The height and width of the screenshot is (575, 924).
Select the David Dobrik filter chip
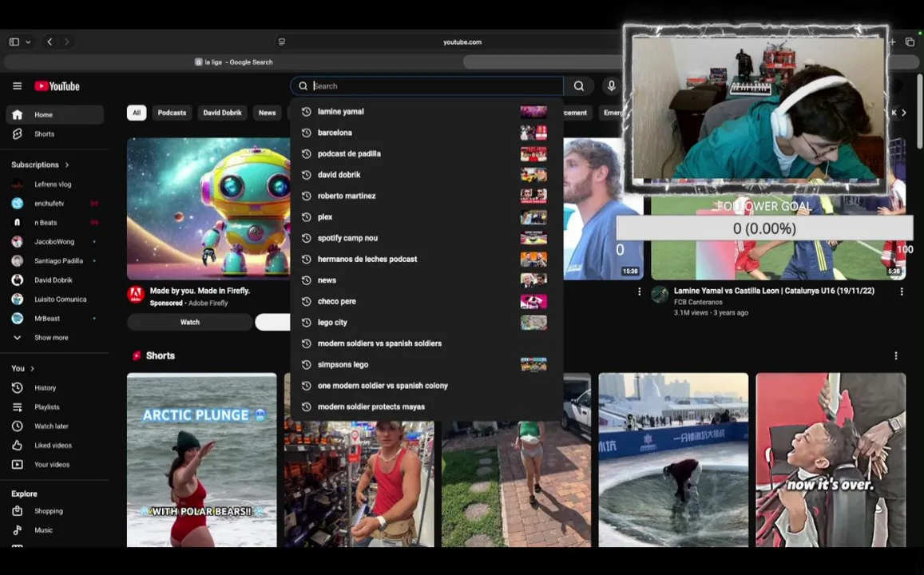(222, 113)
